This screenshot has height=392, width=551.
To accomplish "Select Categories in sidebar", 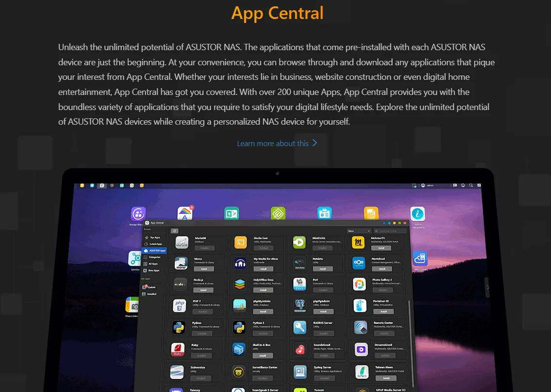I will pyautogui.click(x=152, y=257).
